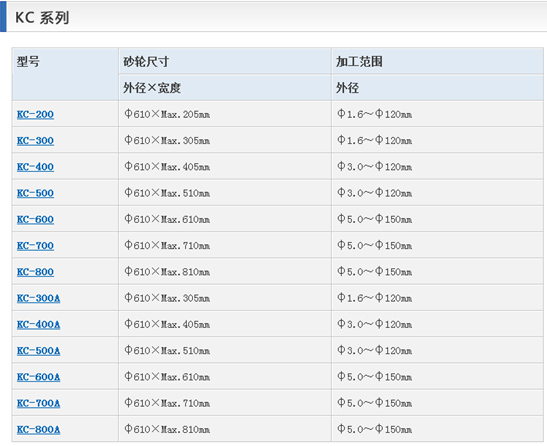Open the KC-800A model link
Viewport: 547px width, 446px height.
point(38,430)
